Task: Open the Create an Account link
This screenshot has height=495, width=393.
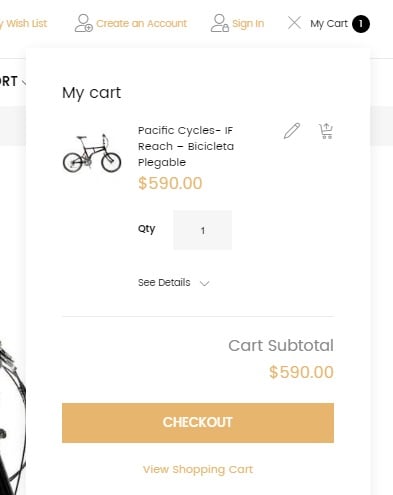Action: [x=141, y=24]
